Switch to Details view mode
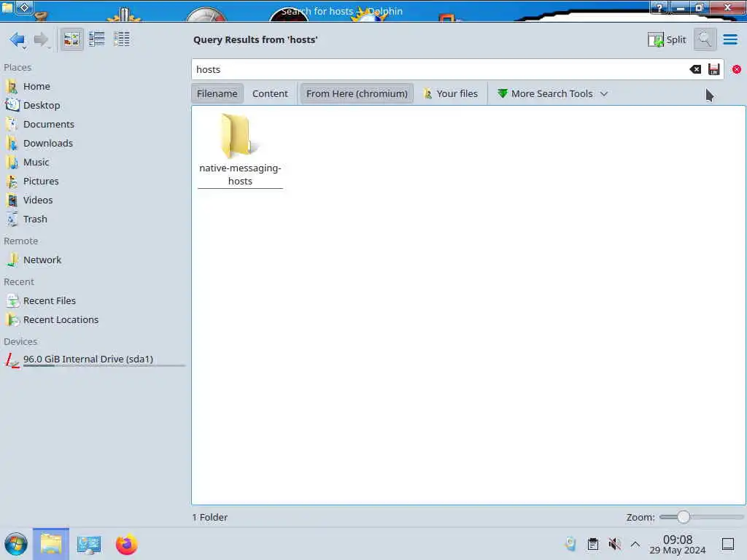The height and width of the screenshot is (560, 747). click(x=122, y=39)
